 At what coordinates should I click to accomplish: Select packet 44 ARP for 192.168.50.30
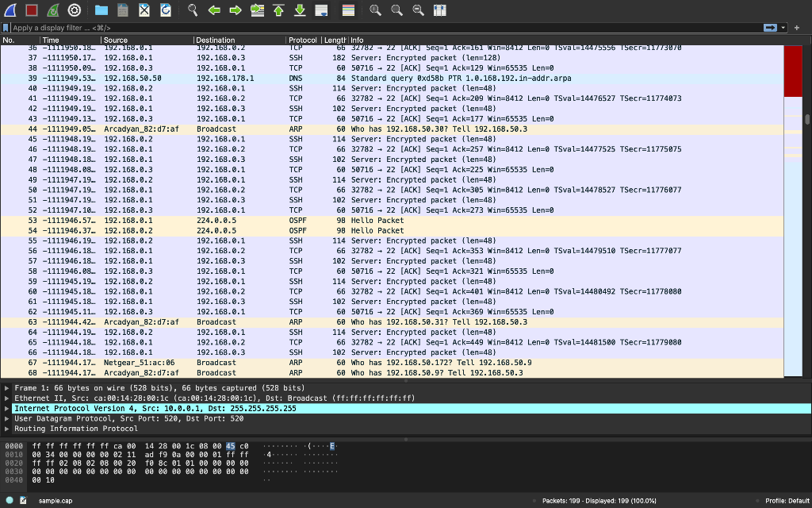click(392, 129)
